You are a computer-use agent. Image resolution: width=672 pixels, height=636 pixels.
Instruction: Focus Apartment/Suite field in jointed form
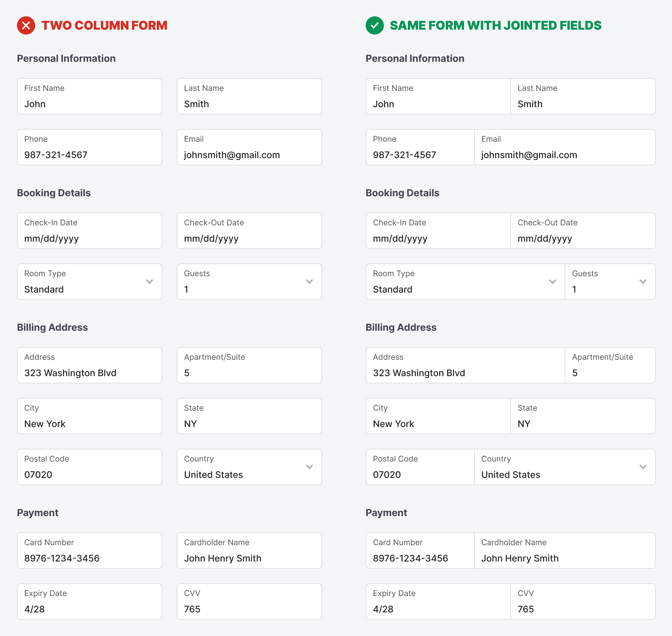[x=610, y=366]
